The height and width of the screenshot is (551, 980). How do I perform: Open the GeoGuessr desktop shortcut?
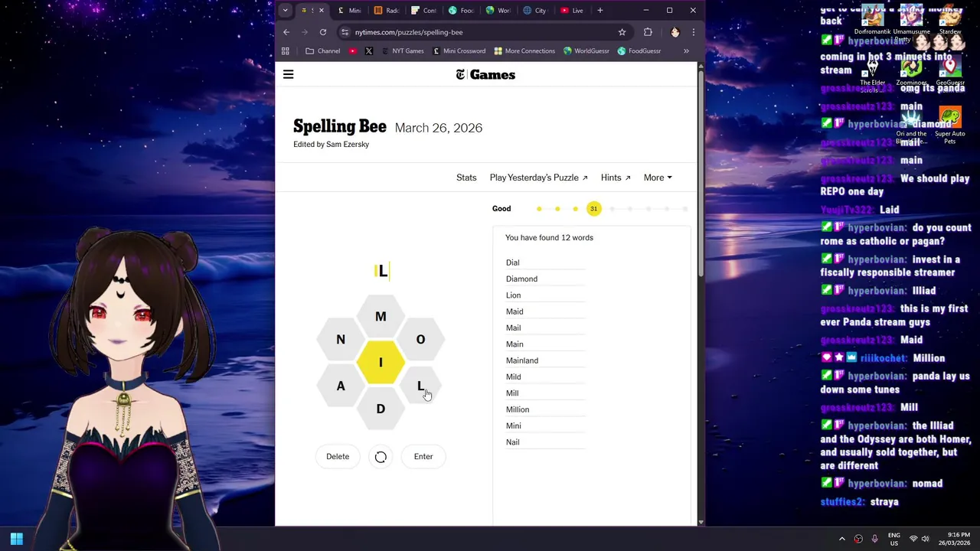click(x=950, y=72)
